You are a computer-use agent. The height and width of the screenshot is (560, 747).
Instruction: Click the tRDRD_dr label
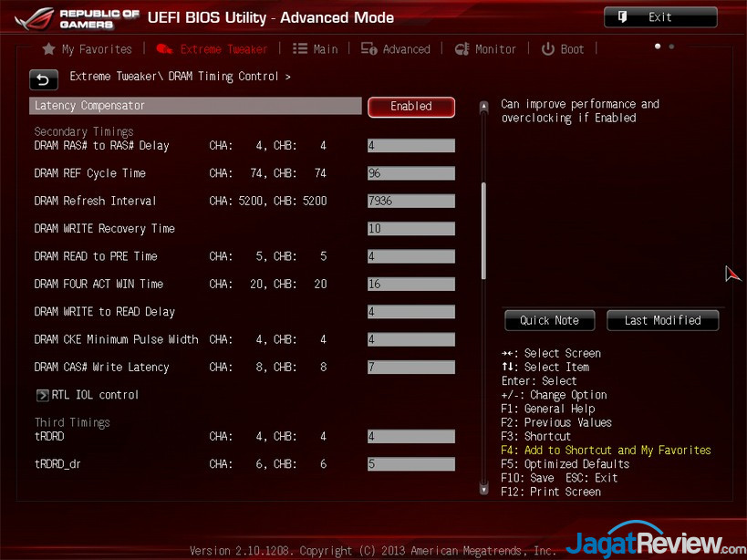click(x=57, y=464)
